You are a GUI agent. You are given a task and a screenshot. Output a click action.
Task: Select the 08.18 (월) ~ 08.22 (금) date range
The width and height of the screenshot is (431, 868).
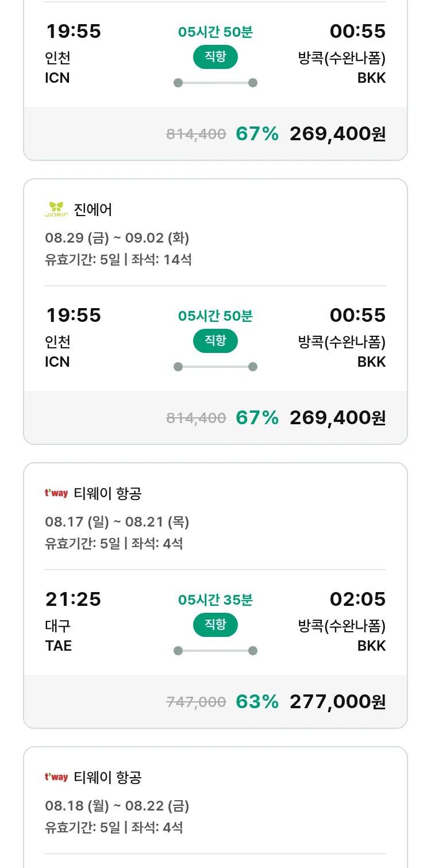(x=117, y=806)
